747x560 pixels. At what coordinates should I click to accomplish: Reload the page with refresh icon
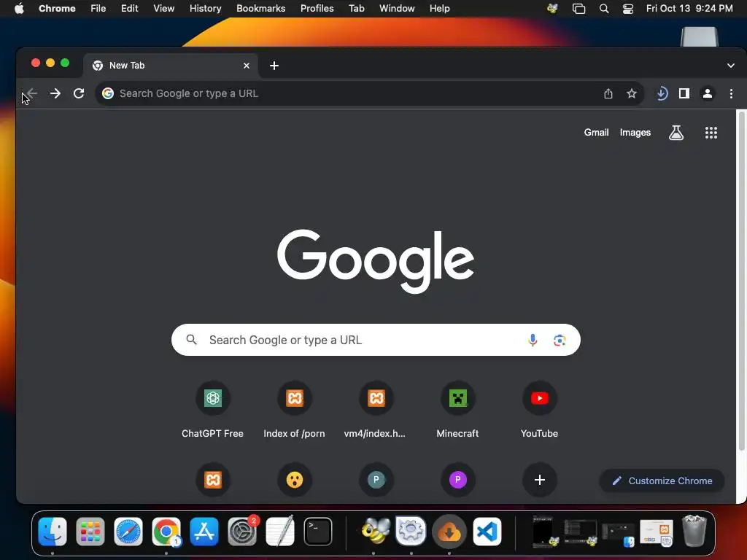tap(79, 93)
